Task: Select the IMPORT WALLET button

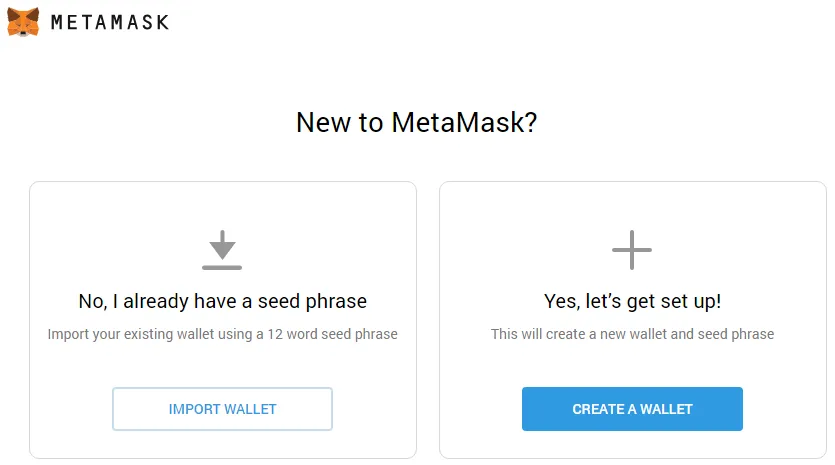Action: [x=222, y=409]
